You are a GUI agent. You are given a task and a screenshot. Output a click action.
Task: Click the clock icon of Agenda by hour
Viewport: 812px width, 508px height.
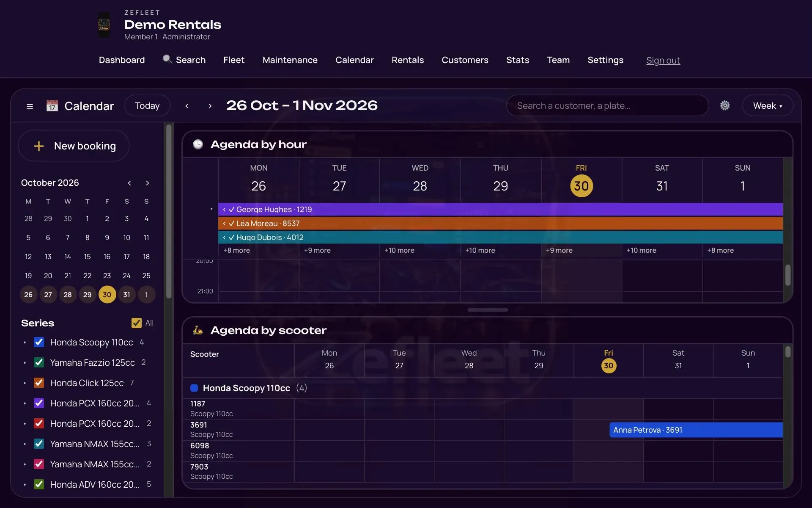[198, 144]
